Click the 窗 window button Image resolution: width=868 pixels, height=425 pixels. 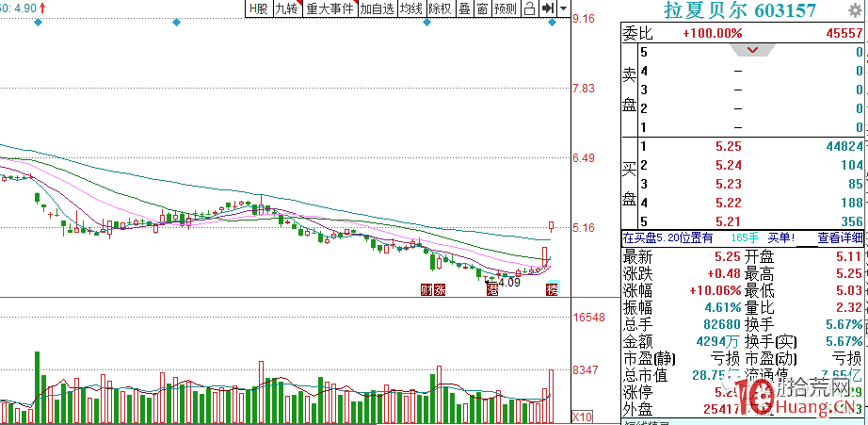click(x=483, y=8)
